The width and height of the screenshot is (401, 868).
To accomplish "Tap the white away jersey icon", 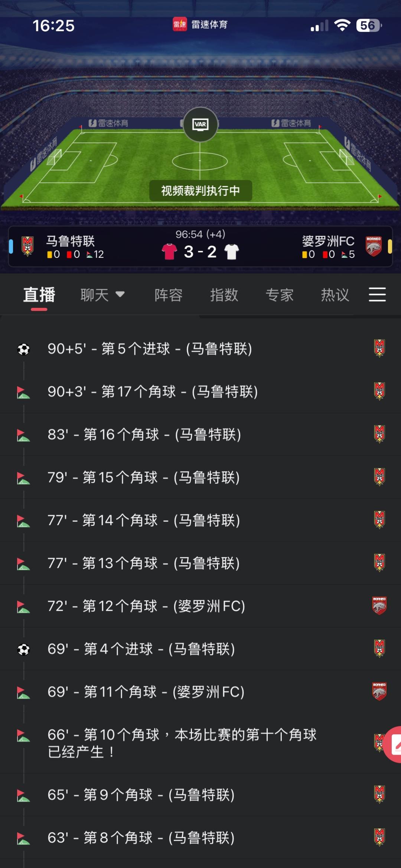I will pos(232,251).
